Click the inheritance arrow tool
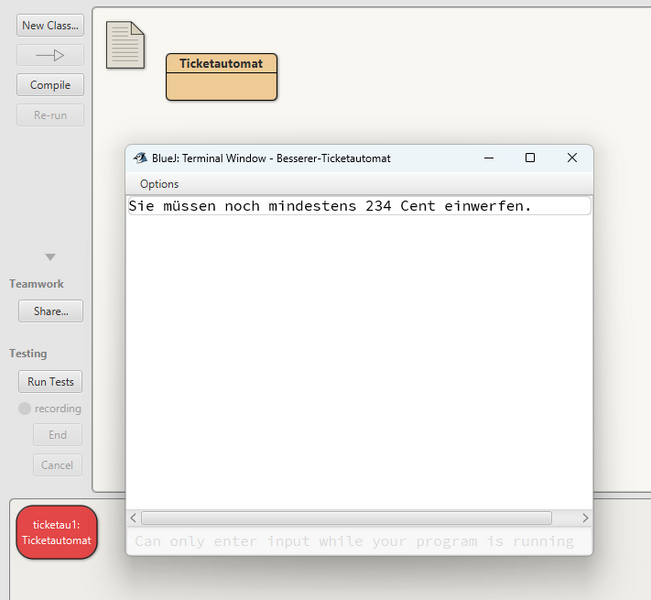The height and width of the screenshot is (600, 651). click(50, 55)
